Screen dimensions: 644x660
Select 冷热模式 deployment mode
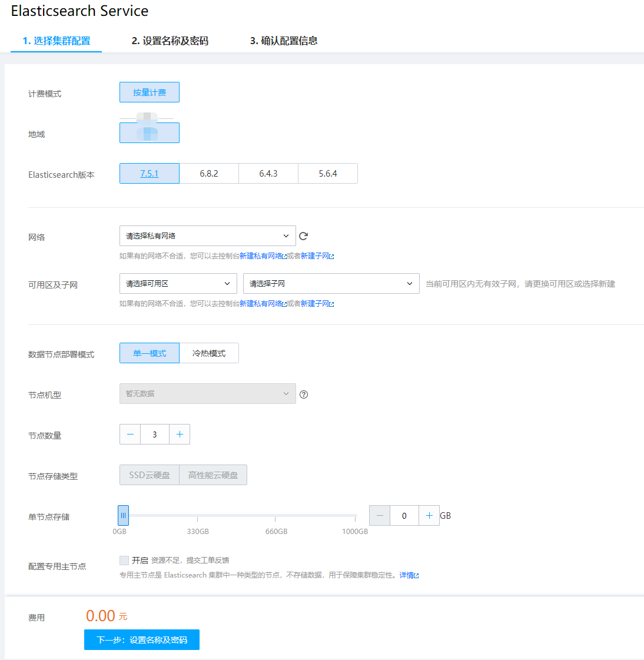[209, 353]
